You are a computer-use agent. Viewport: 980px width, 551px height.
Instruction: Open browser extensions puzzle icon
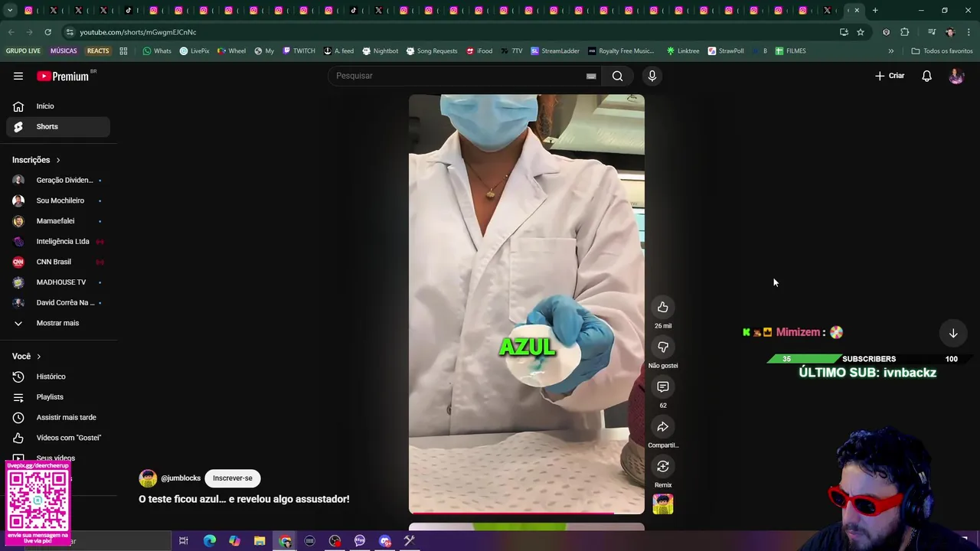pos(905,32)
